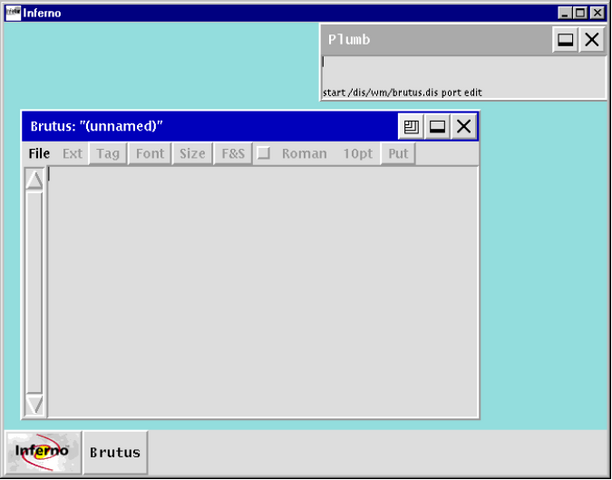Click the Put button in Brutus

pyautogui.click(x=398, y=154)
